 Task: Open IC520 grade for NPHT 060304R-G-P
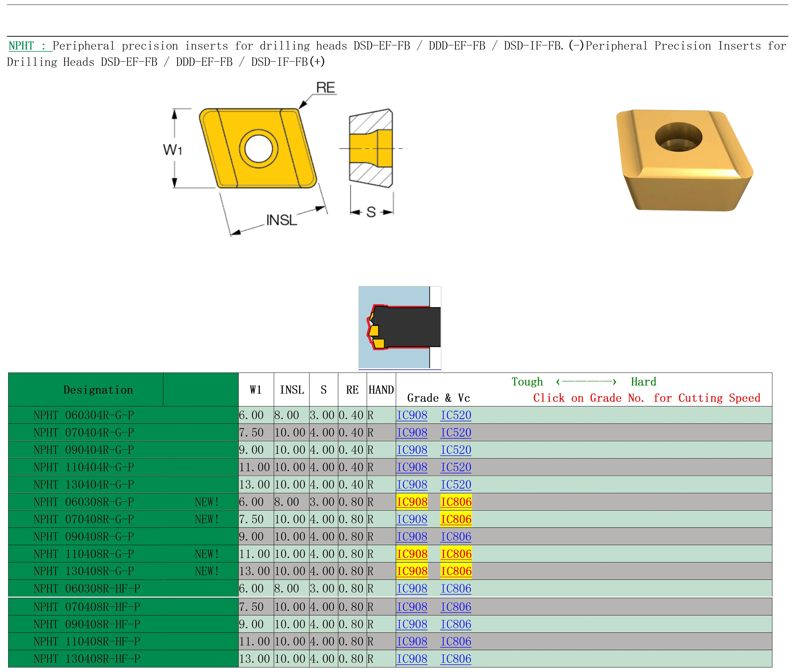coord(455,415)
